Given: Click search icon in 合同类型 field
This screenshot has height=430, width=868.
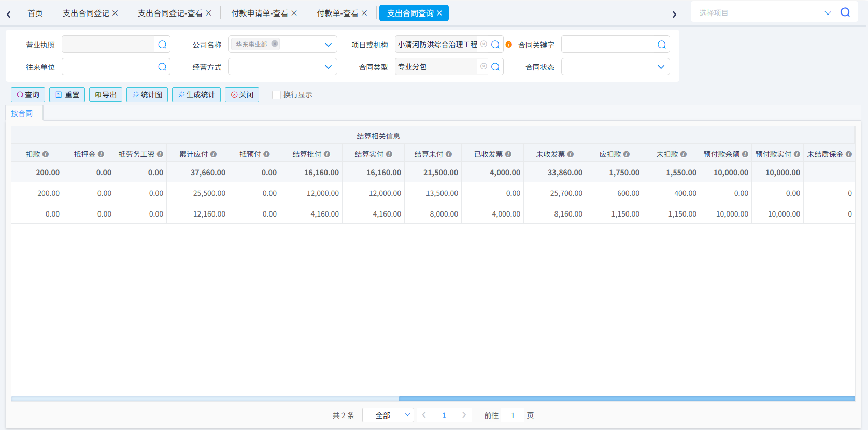Looking at the screenshot, I should pyautogui.click(x=495, y=67).
